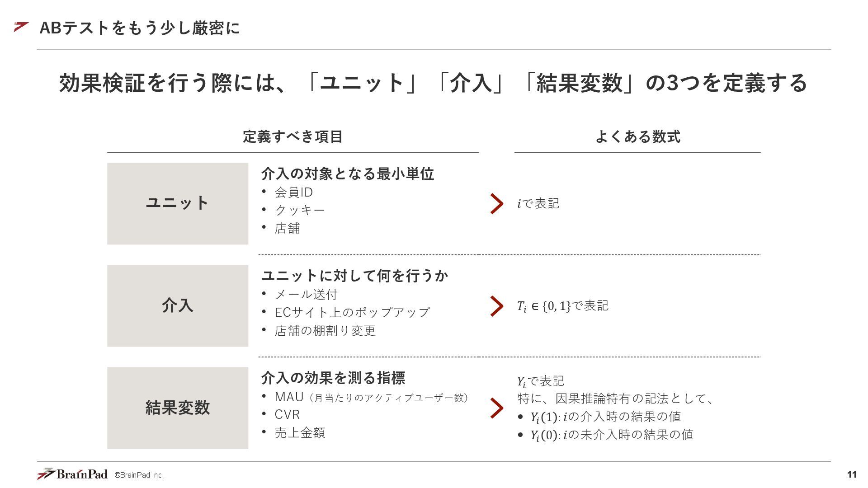
Task: Select the gray 結果変数 box
Action: click(178, 408)
